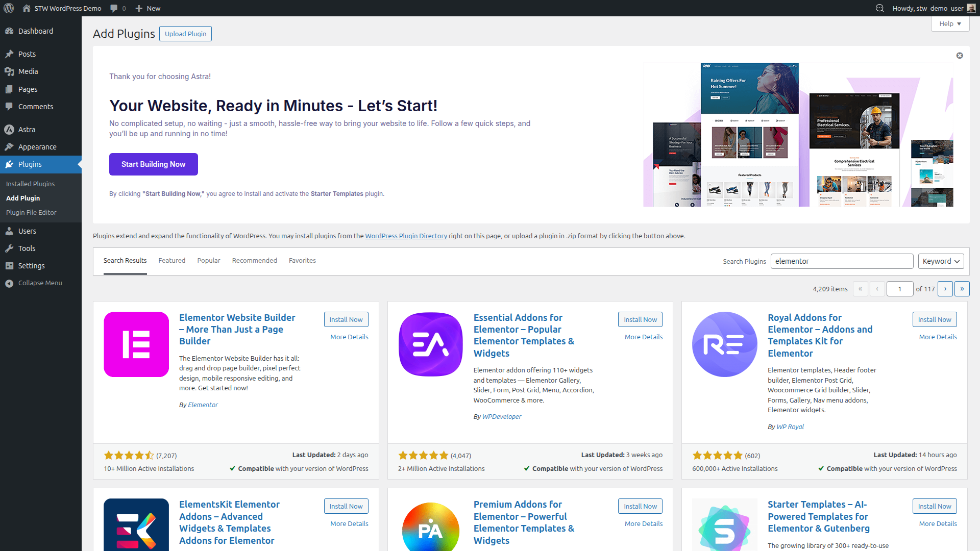Click the ElementsKit plugin icon
Viewport: 980px width, 551px height.
(136, 525)
